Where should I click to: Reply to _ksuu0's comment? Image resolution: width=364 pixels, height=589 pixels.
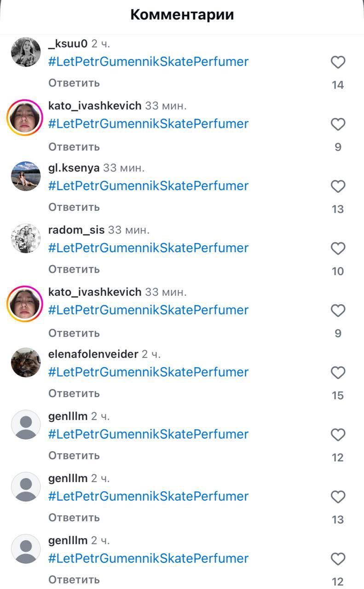[x=74, y=83]
